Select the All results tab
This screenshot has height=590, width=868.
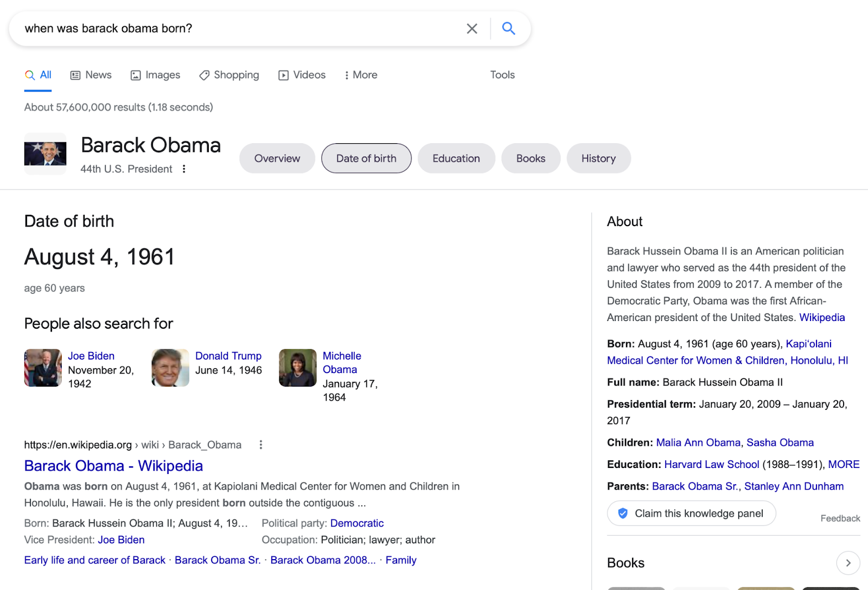pos(38,75)
